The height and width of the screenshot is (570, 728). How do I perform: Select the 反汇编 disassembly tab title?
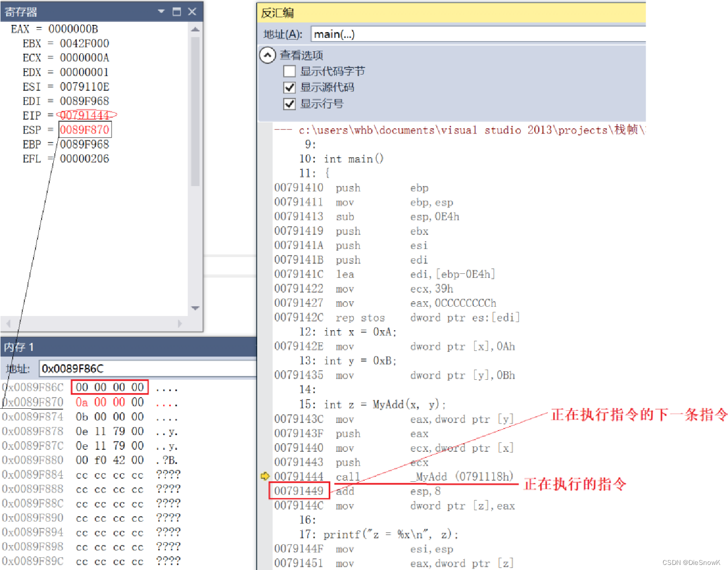pyautogui.click(x=277, y=13)
